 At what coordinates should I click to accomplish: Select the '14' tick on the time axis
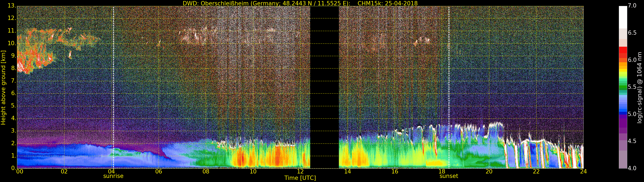(x=348, y=171)
